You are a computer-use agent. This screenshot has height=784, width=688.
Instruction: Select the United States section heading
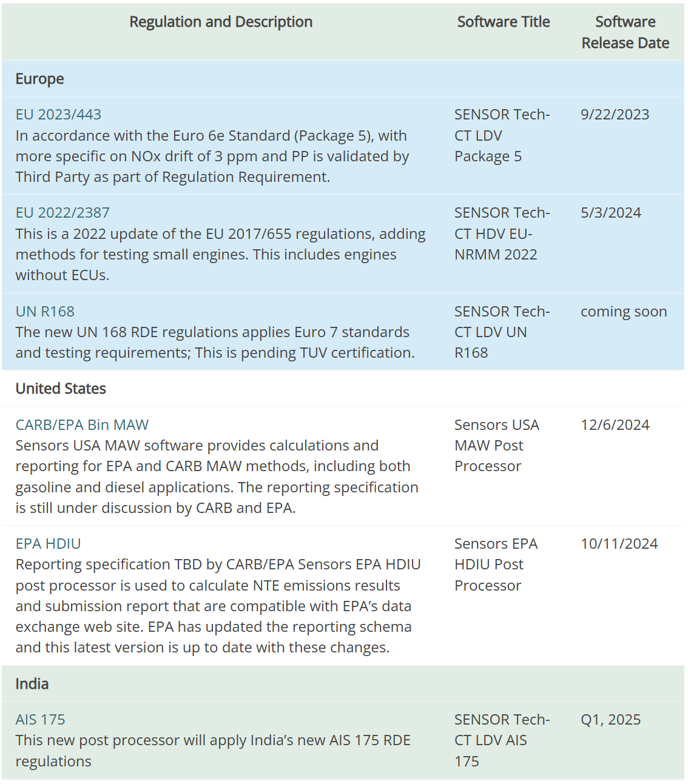(x=61, y=389)
